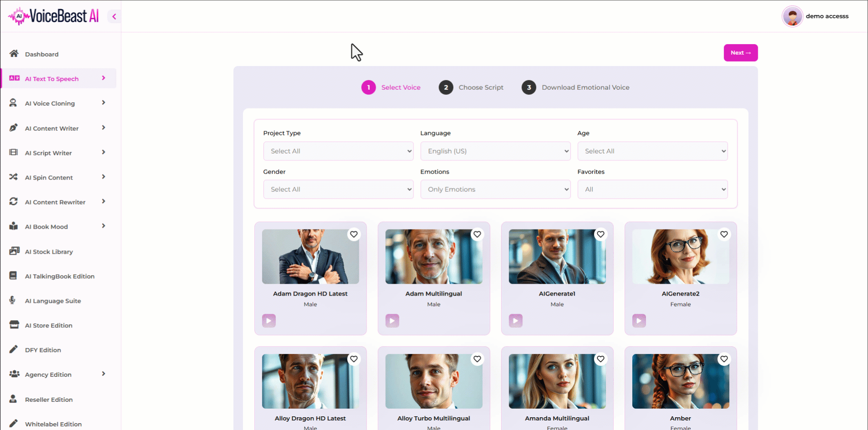The image size is (868, 430).
Task: Click the AI Language Suite microphone icon
Action: pos(12,300)
